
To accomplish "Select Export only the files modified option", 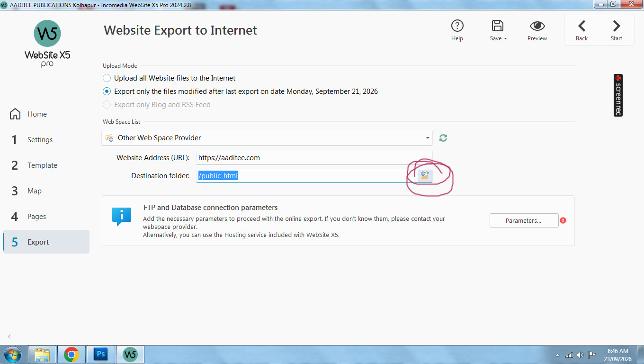I will (x=107, y=91).
